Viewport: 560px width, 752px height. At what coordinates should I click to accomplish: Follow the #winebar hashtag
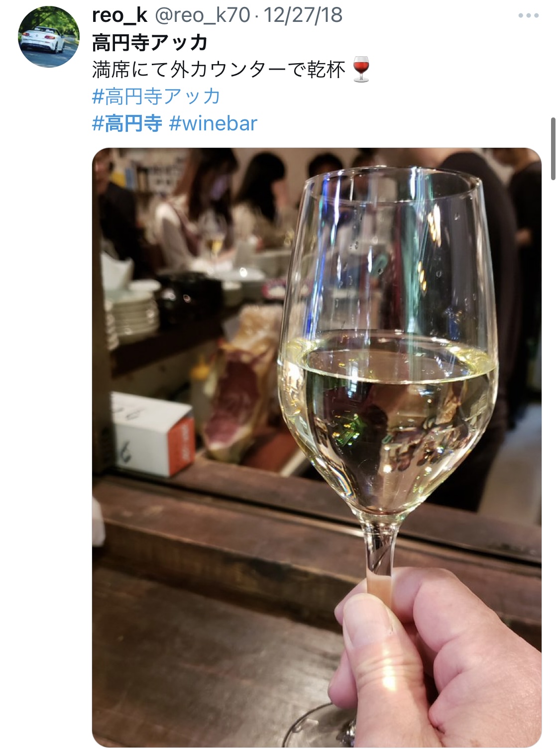[x=213, y=123]
